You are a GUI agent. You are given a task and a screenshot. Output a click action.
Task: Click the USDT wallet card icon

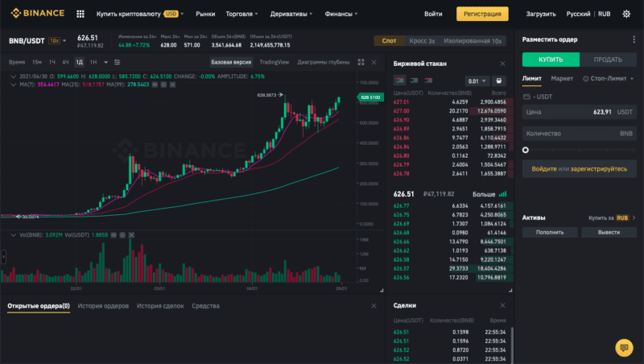526,97
